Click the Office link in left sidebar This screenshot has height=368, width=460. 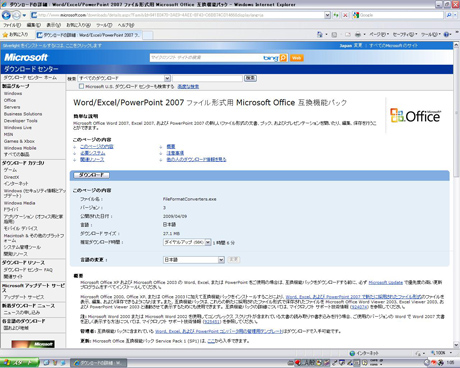click(10, 100)
